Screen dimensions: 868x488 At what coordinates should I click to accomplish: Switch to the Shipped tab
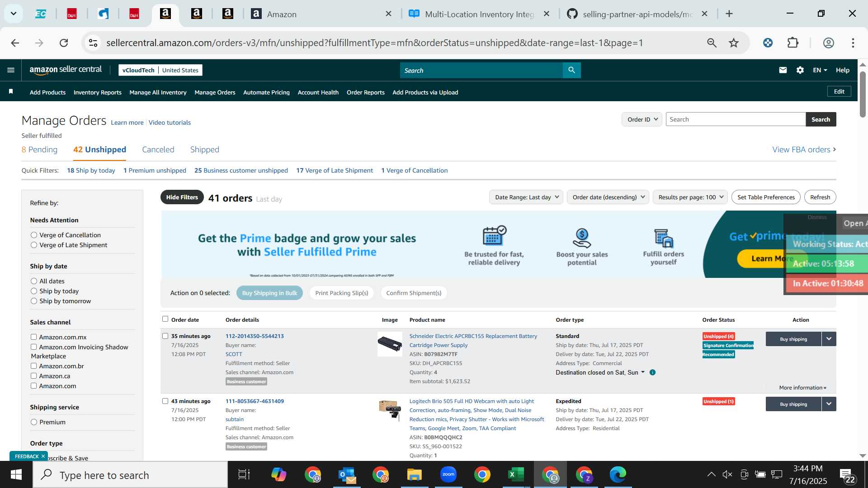(205, 150)
